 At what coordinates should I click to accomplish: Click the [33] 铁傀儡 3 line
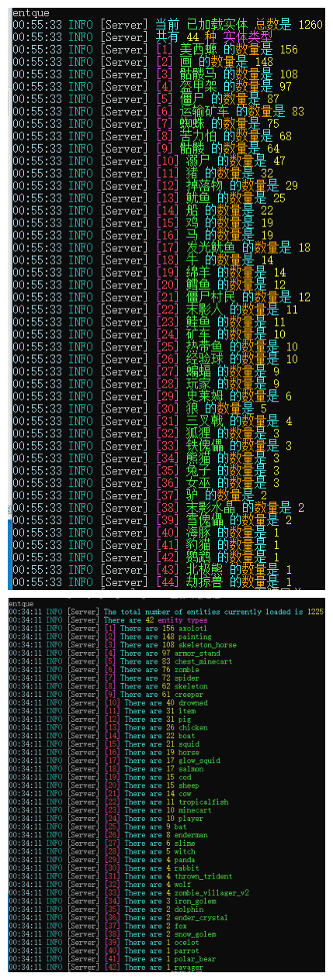152,446
